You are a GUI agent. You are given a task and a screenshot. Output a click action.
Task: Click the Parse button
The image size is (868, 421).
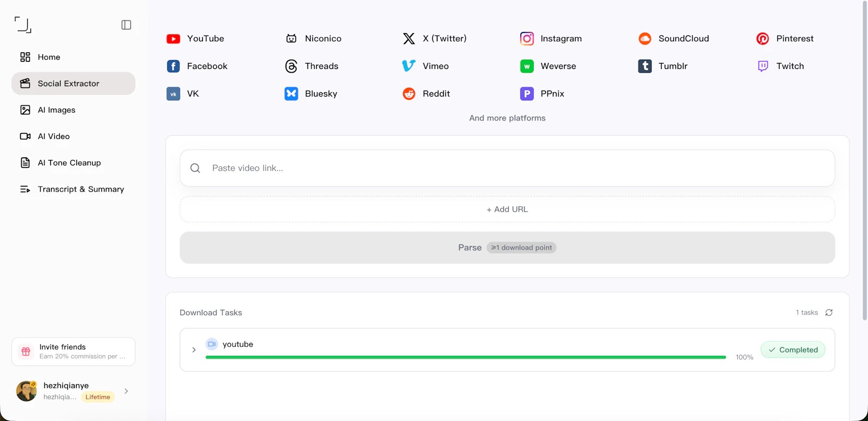tap(507, 247)
